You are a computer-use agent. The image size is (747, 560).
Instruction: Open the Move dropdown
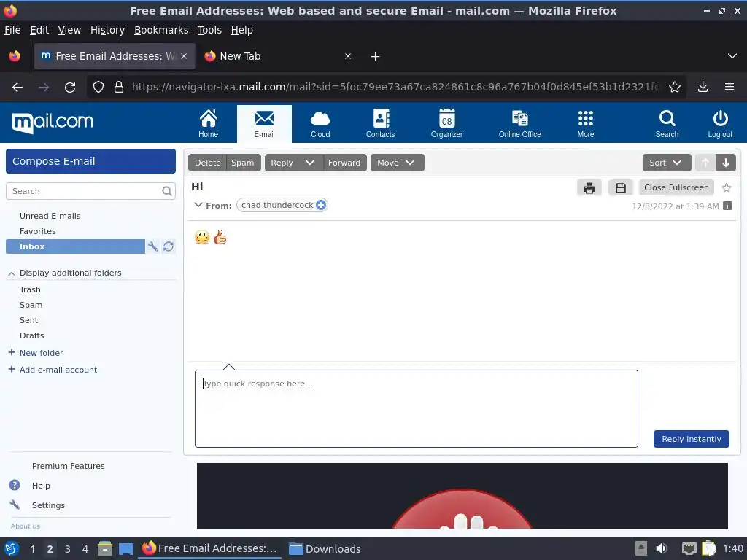click(398, 163)
